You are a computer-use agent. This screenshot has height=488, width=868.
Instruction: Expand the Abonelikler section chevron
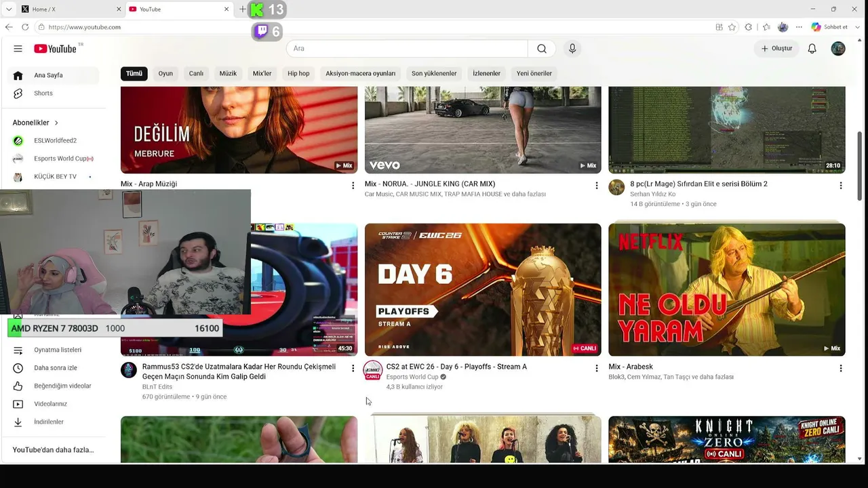(56, 123)
